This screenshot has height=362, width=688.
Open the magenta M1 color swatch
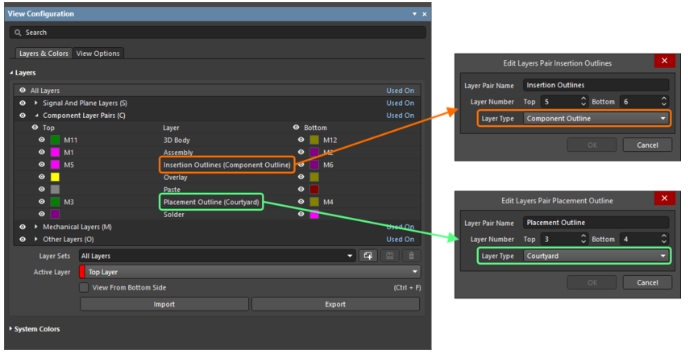[55, 152]
